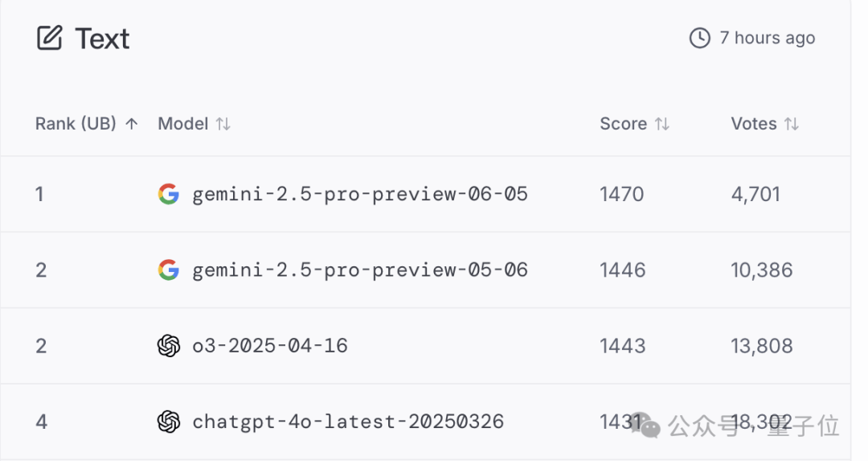Select the Model column header label
The width and height of the screenshot is (868, 461).
(x=182, y=124)
